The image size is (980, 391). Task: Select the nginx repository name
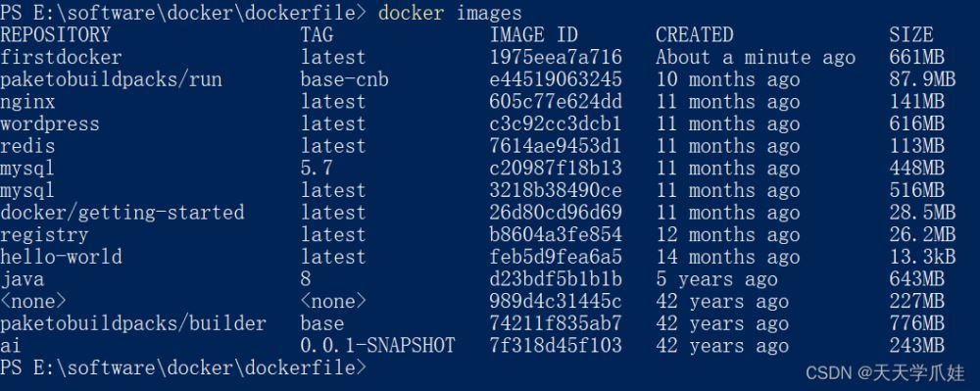coord(27,103)
